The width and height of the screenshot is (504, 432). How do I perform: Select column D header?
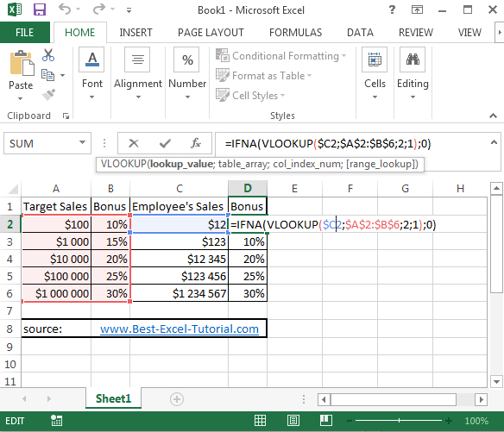(248, 189)
